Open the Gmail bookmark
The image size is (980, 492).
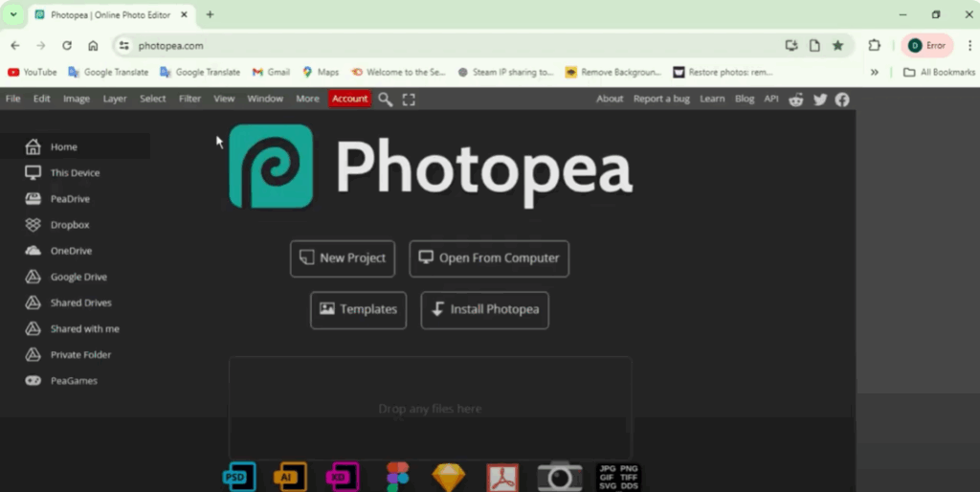click(x=271, y=73)
